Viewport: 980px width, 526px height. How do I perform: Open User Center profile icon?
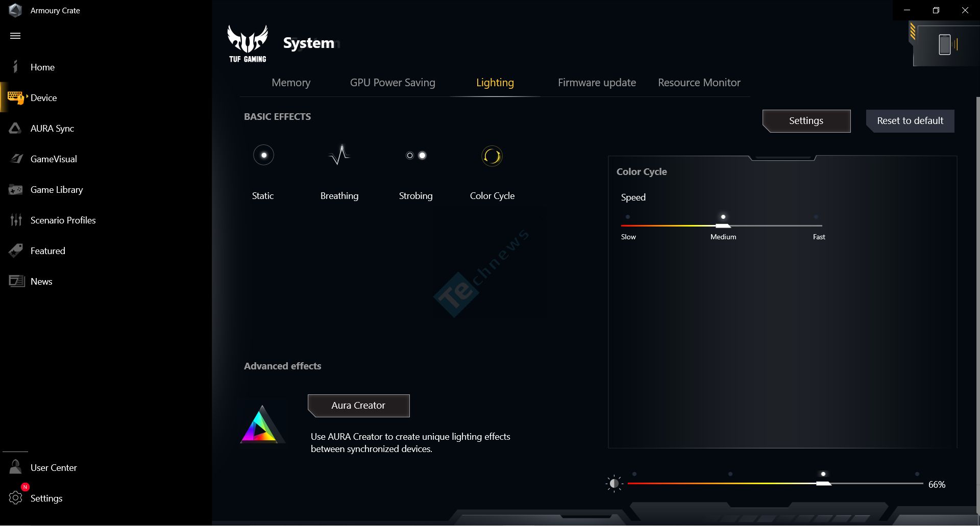click(x=15, y=467)
